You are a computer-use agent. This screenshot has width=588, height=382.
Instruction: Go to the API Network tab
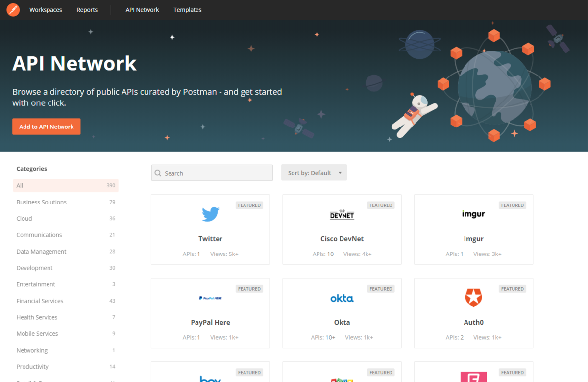pos(143,10)
